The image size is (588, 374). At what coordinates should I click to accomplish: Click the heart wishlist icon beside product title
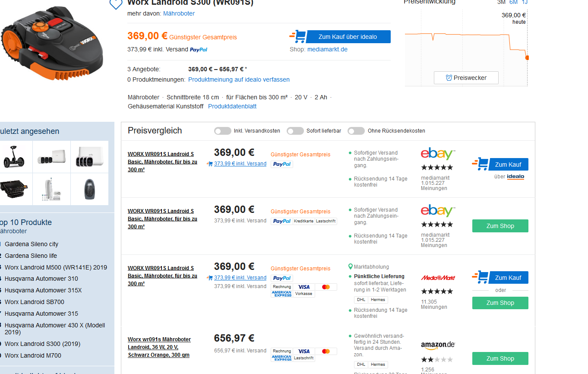coord(116,4)
